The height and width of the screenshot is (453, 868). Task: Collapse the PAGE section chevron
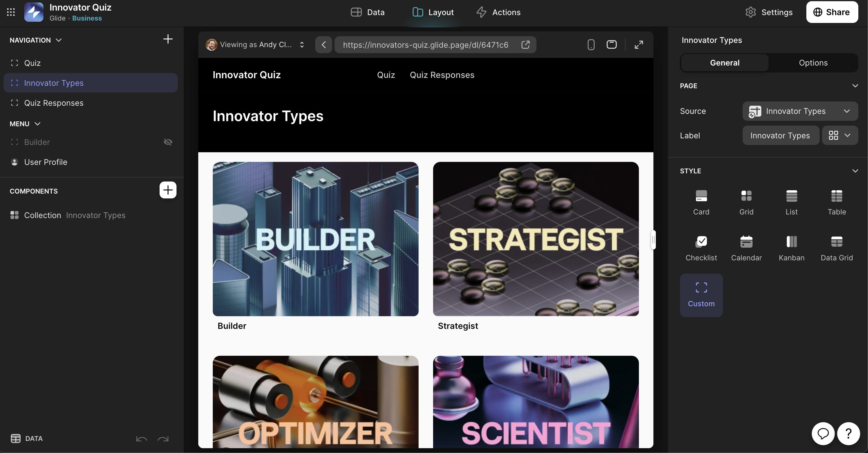[855, 85]
